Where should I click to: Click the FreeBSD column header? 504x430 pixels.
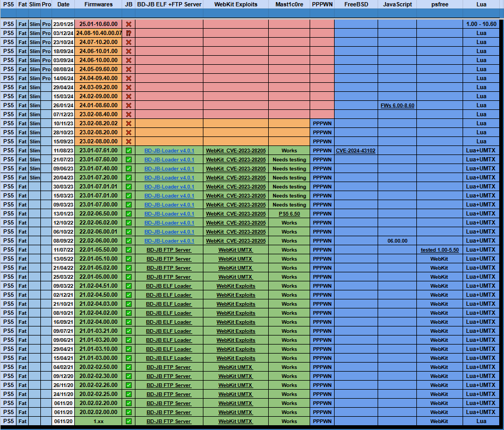[356, 4]
